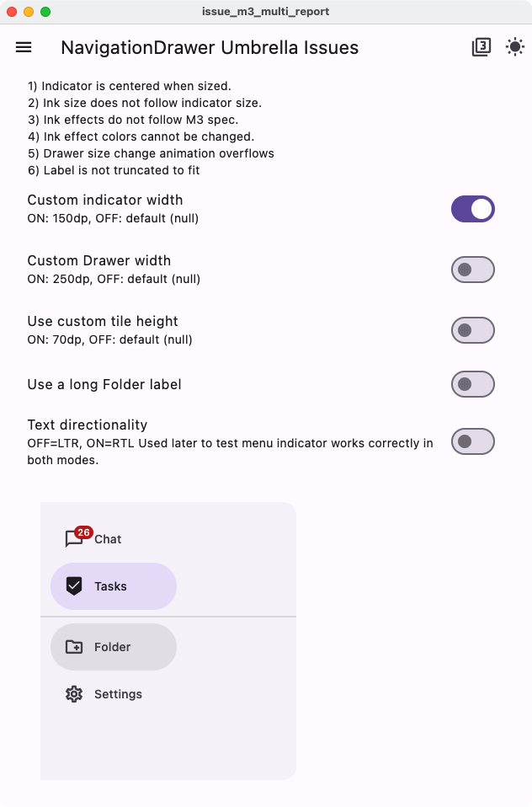
Task: Enable the Custom Drawer width switch
Action: [x=472, y=269]
